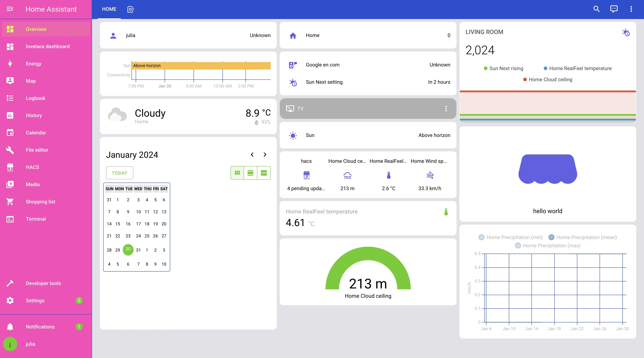This screenshot has height=358, width=644.
Task: Click the Energy lightning bolt icon
Action: coord(10,64)
